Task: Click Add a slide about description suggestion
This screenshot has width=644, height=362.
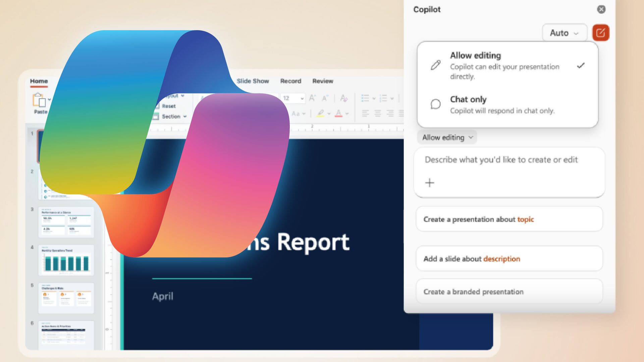Action: 509,259
